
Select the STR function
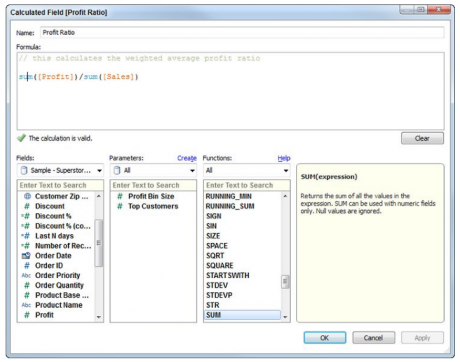213,305
